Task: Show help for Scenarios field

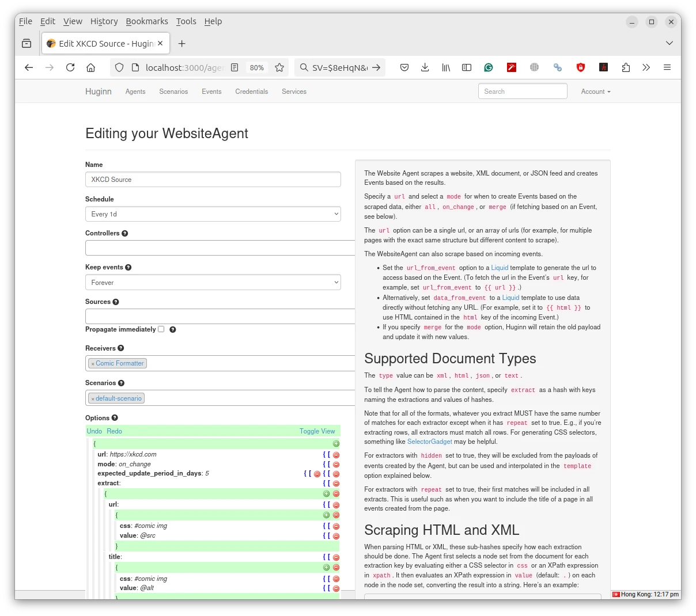Action: 121,383
